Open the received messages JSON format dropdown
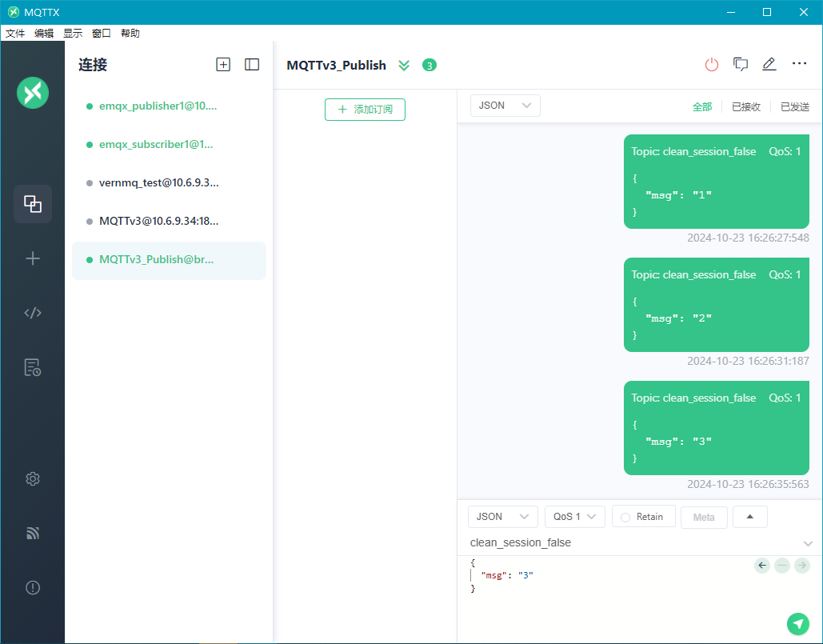The image size is (823, 644). coord(505,106)
